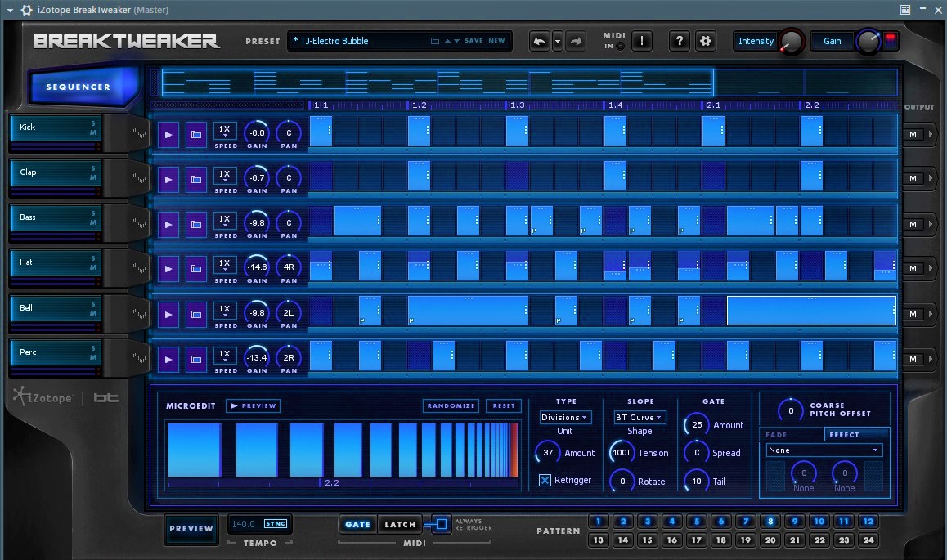Open settings via the gear icon
The width and height of the screenshot is (947, 560).
click(706, 41)
